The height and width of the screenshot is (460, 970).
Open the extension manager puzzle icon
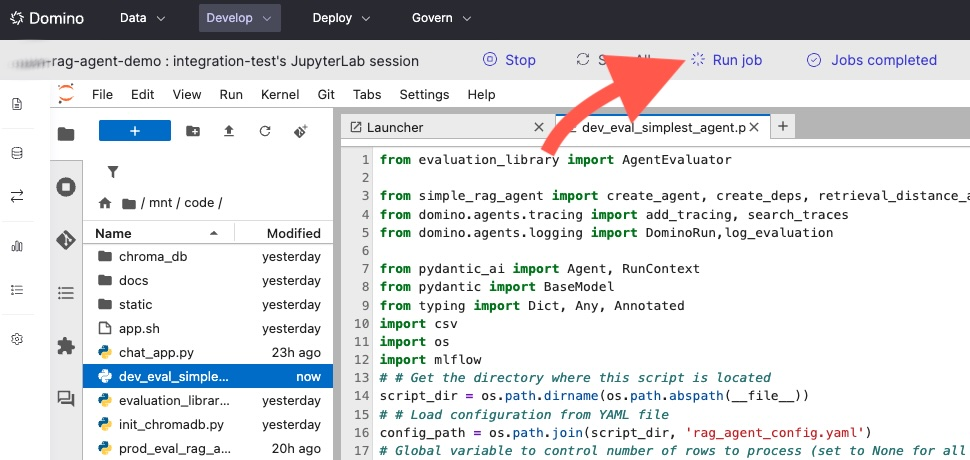(66, 346)
